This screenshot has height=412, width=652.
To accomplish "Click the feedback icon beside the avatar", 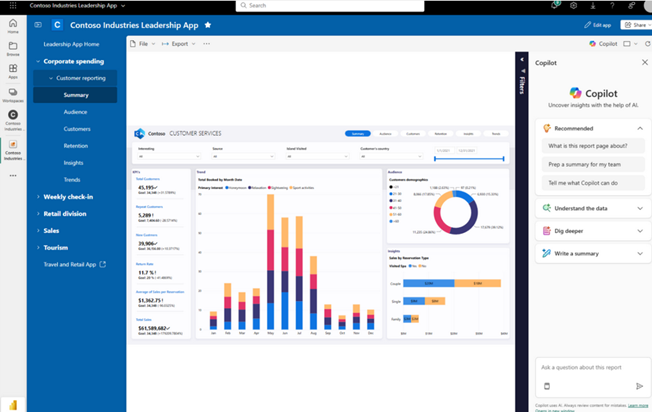I will [631, 5].
